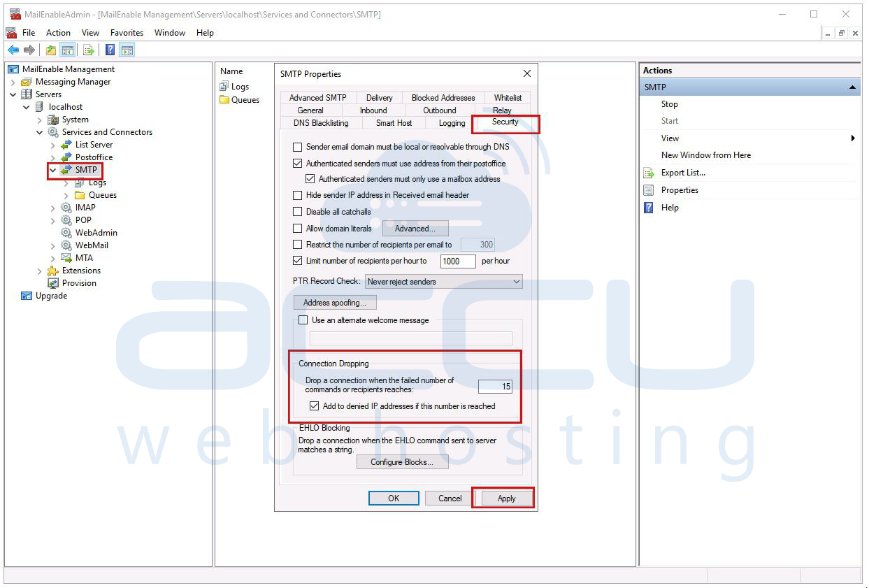This screenshot has height=588, width=869.
Task: Toggle Authenticated senders must use postoffice address
Action: pyautogui.click(x=298, y=164)
